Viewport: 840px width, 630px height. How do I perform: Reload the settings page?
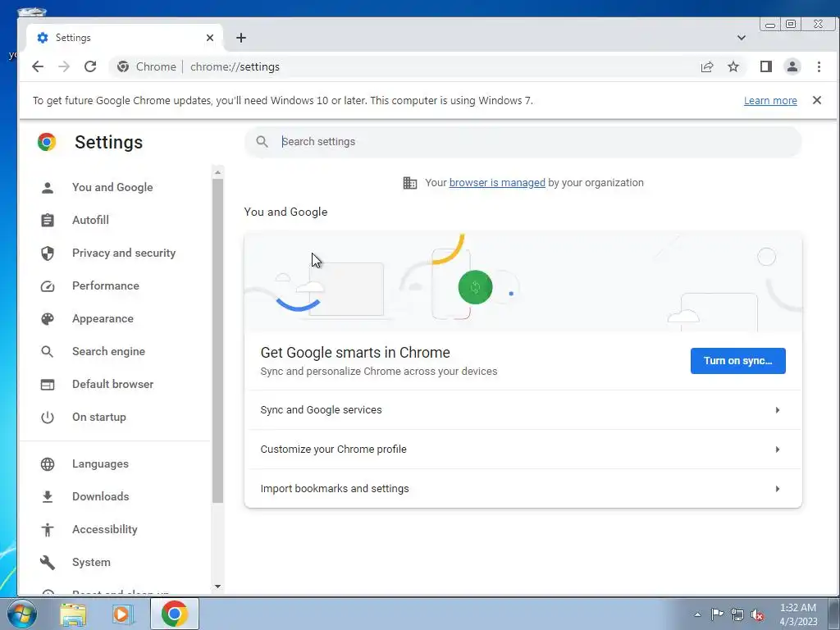[90, 66]
